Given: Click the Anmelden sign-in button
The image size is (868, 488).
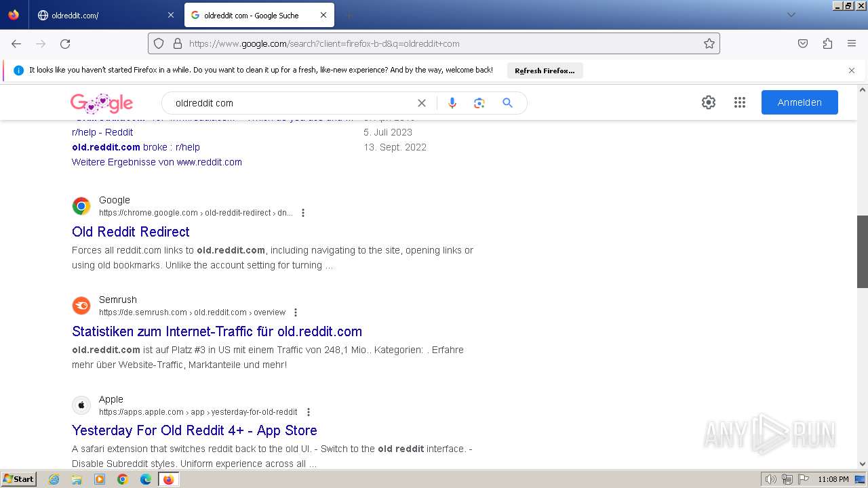Looking at the screenshot, I should 800,102.
